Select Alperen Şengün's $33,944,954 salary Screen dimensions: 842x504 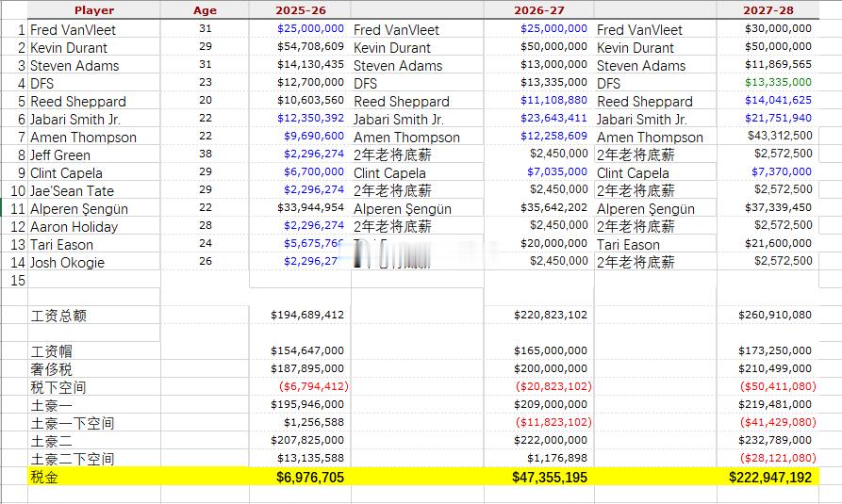310,207
